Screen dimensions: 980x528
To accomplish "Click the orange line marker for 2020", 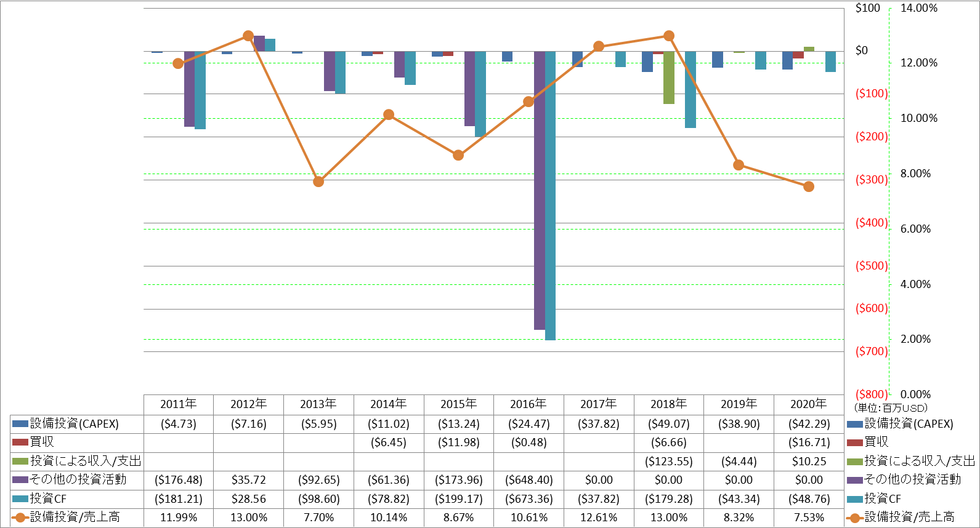I will click(x=809, y=186).
